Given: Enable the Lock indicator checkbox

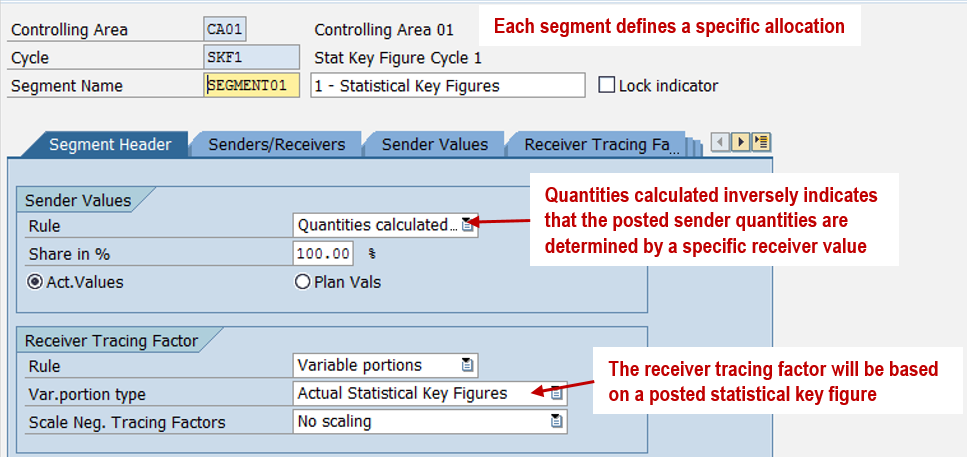Looking at the screenshot, I should (x=606, y=85).
